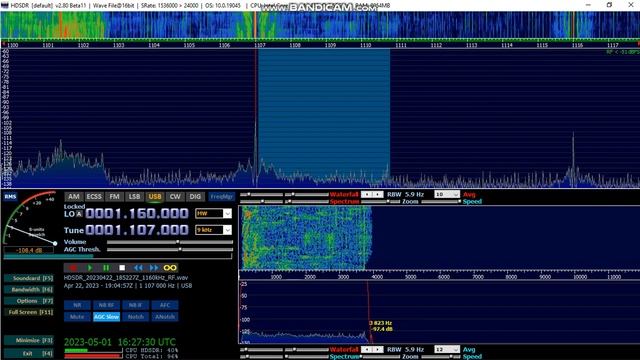Viewport: 640px width, 360px height.
Task: Rewind the recording with the double-left arrows
Action: (138, 268)
